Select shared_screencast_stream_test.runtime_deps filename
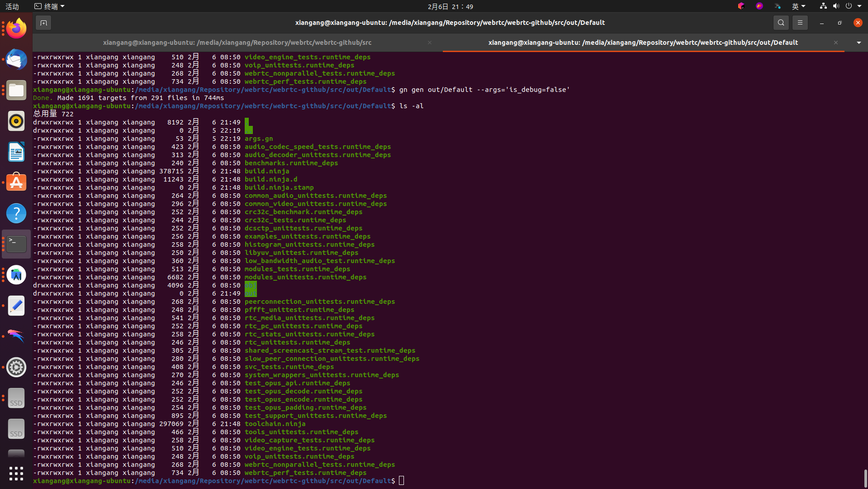Viewport: 868px width, 489px height. pyautogui.click(x=330, y=350)
